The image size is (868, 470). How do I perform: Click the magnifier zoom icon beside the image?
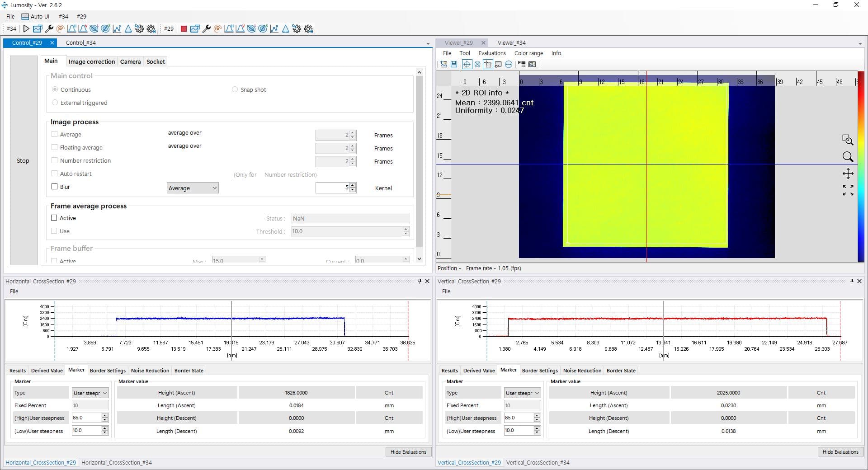pyautogui.click(x=848, y=156)
